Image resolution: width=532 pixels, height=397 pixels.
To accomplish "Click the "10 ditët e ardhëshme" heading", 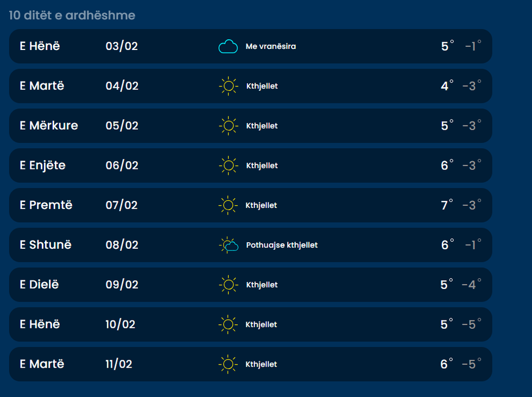I will [x=72, y=15].
